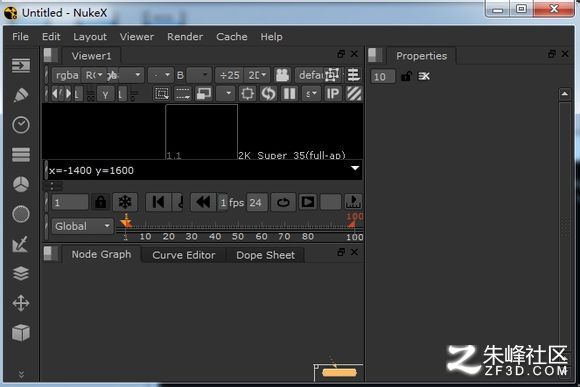Toggle the viewer overlay lines icon

click(353, 75)
